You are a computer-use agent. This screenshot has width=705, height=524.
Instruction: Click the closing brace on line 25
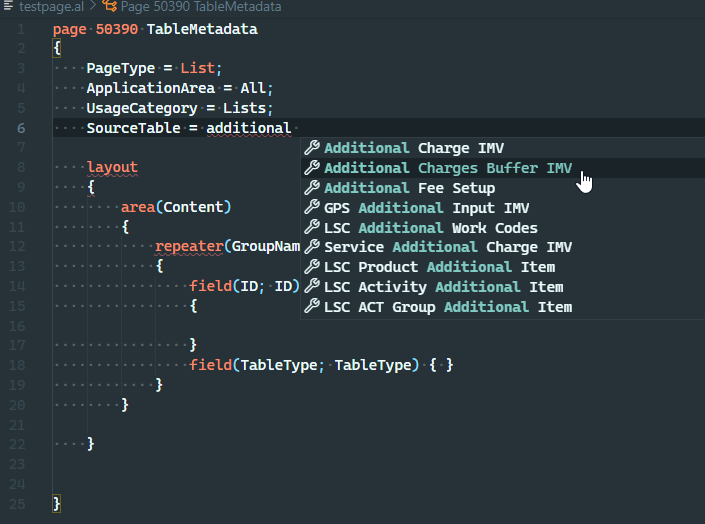tap(57, 504)
